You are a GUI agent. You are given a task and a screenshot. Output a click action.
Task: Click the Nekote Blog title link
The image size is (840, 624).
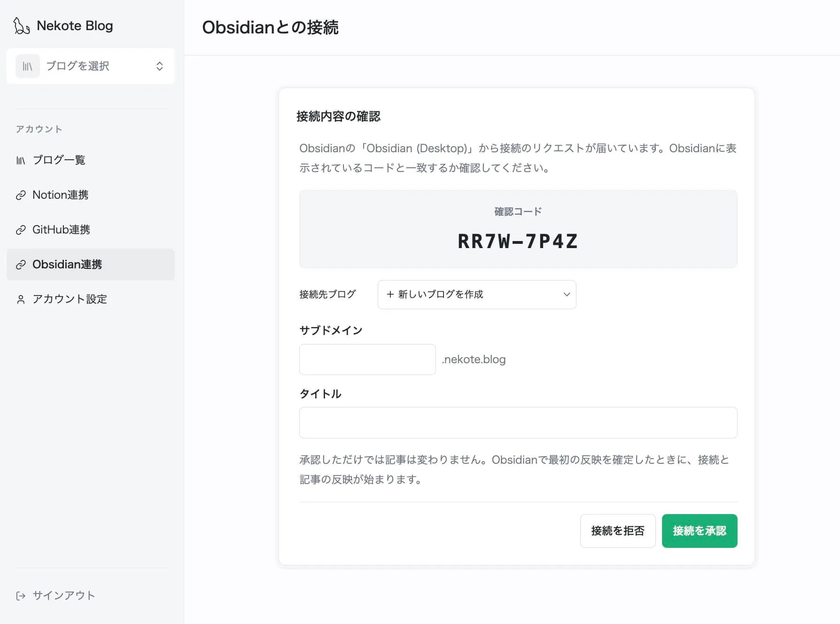pyautogui.click(x=75, y=26)
